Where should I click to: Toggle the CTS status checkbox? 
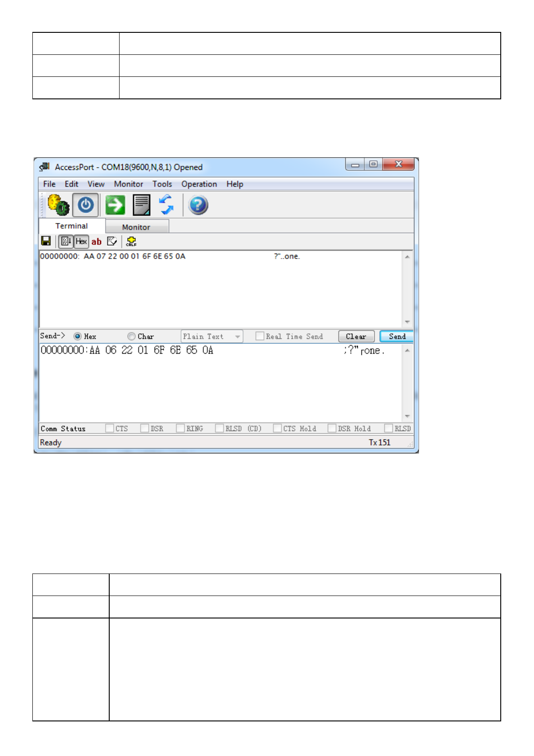tap(109, 428)
